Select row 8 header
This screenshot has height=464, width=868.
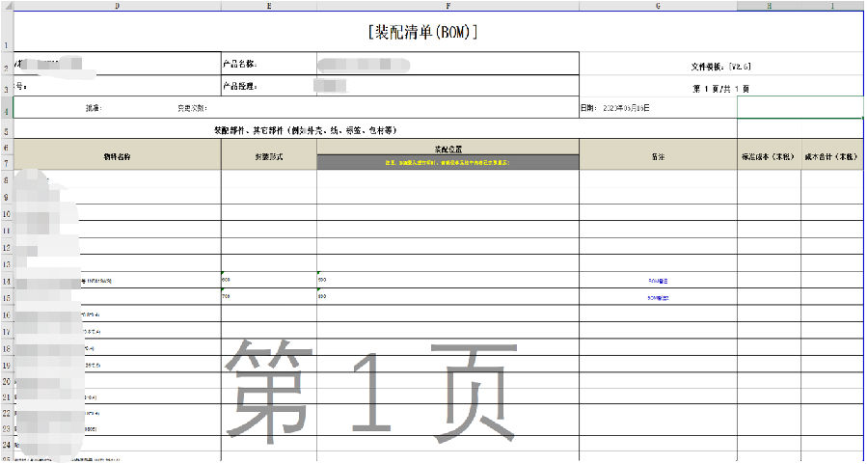pos(6,180)
